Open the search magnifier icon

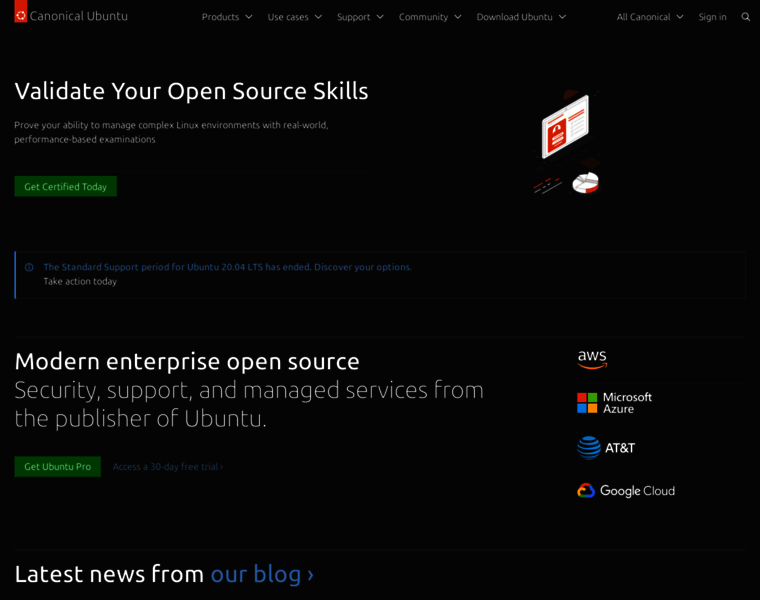click(745, 17)
